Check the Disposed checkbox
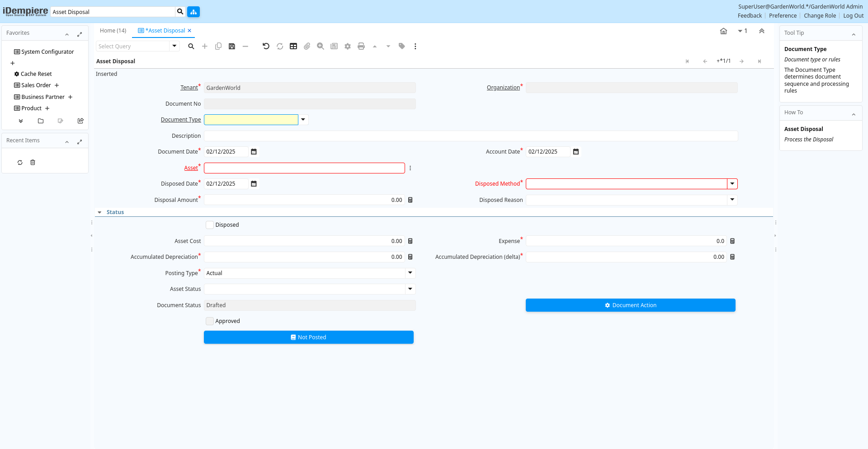The image size is (868, 449). click(210, 225)
